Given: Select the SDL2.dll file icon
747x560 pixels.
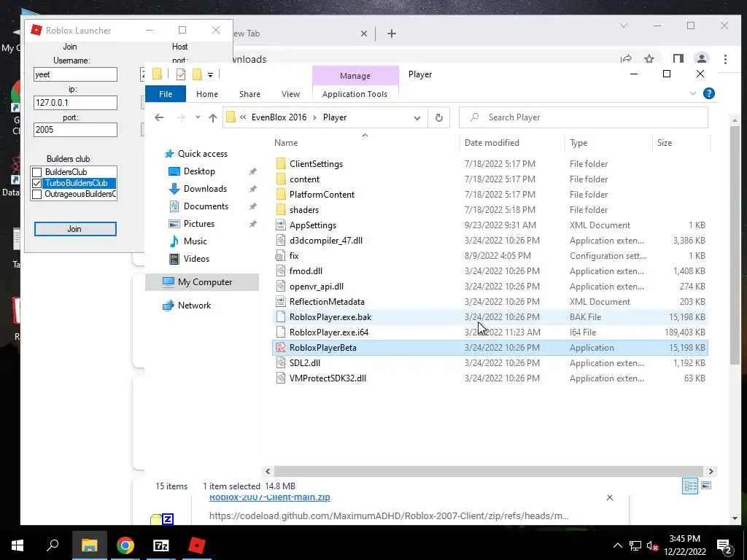Looking at the screenshot, I should 281,363.
